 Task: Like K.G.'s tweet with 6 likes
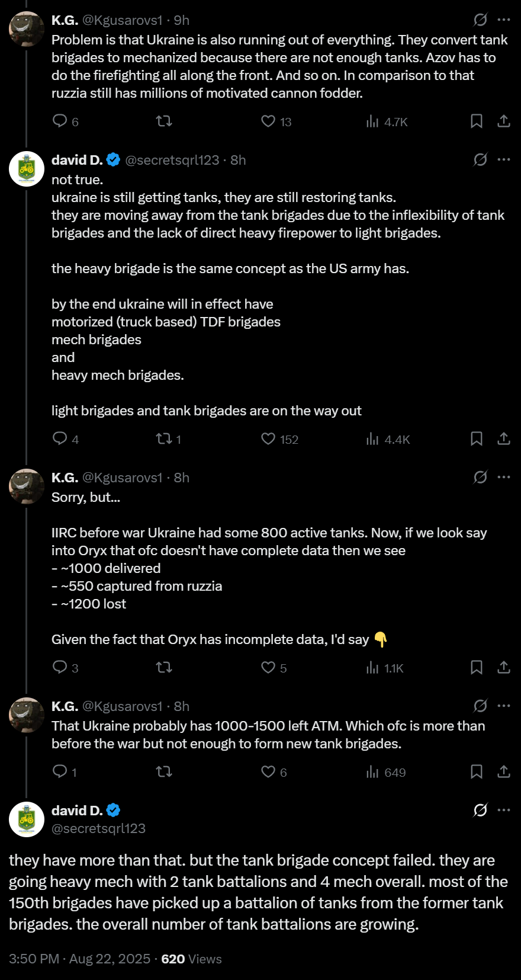268,772
